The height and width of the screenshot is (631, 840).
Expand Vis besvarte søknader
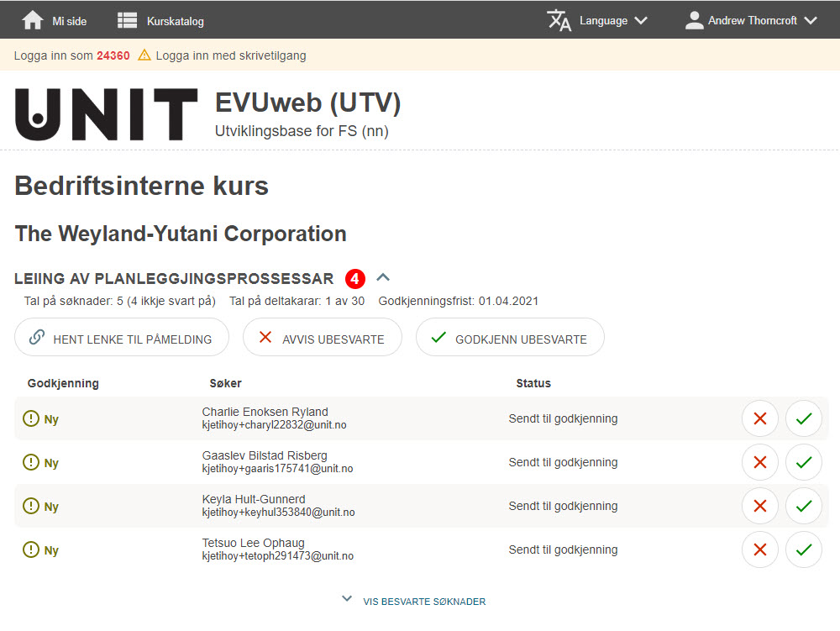[x=414, y=601]
